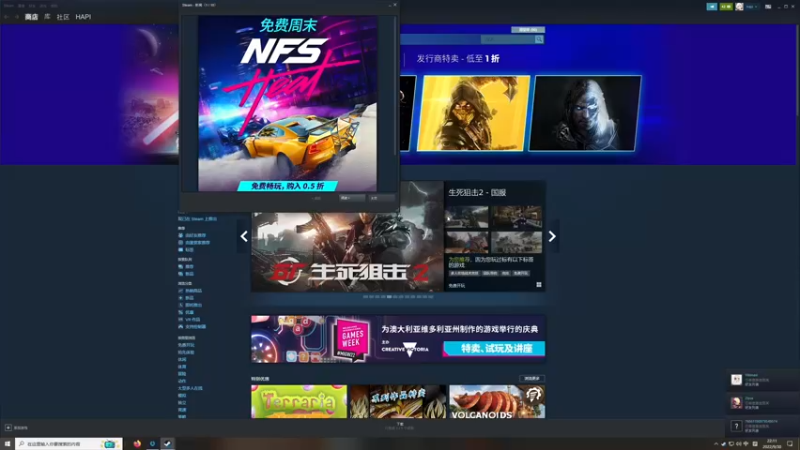Screen dimensions: 800x450
Task: Click the magnifier search icon
Action: pos(539,39)
